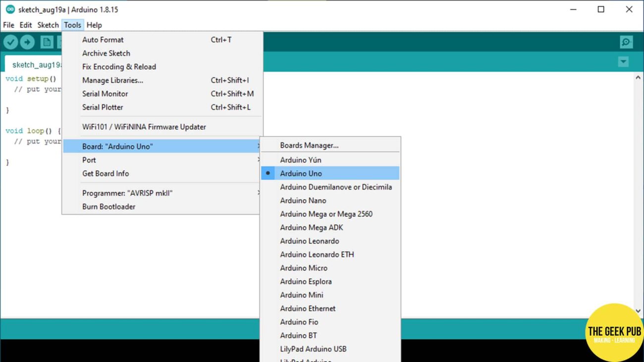Click the New sketch icon
This screenshot has width=644, height=362.
[46, 42]
